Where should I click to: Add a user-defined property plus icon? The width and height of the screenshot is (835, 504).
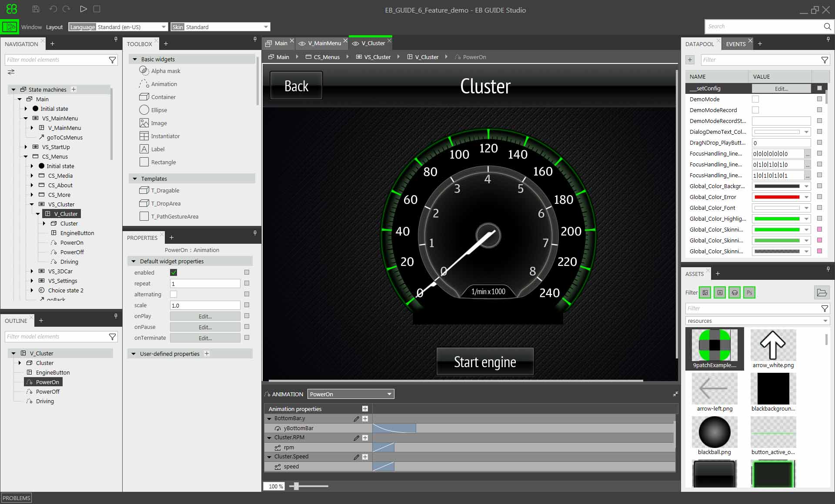pyautogui.click(x=207, y=354)
